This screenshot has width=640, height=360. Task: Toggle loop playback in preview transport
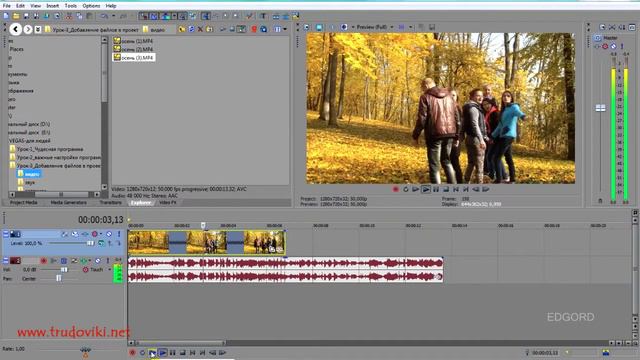click(x=405, y=189)
